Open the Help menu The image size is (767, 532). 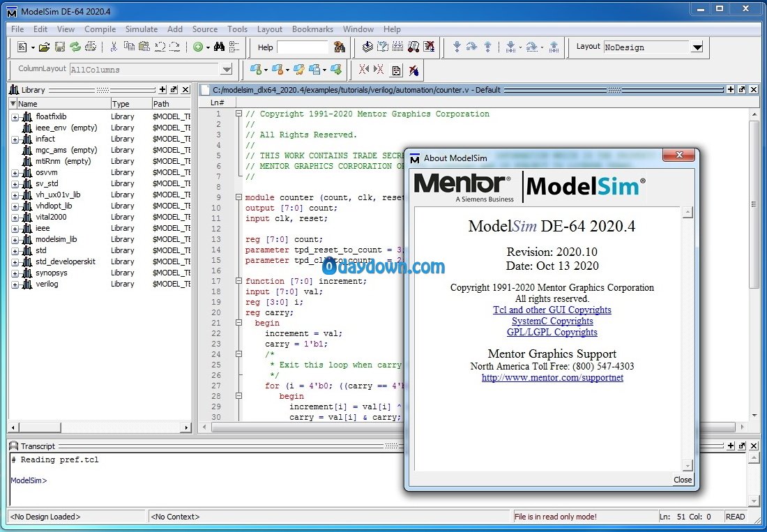pyautogui.click(x=392, y=29)
